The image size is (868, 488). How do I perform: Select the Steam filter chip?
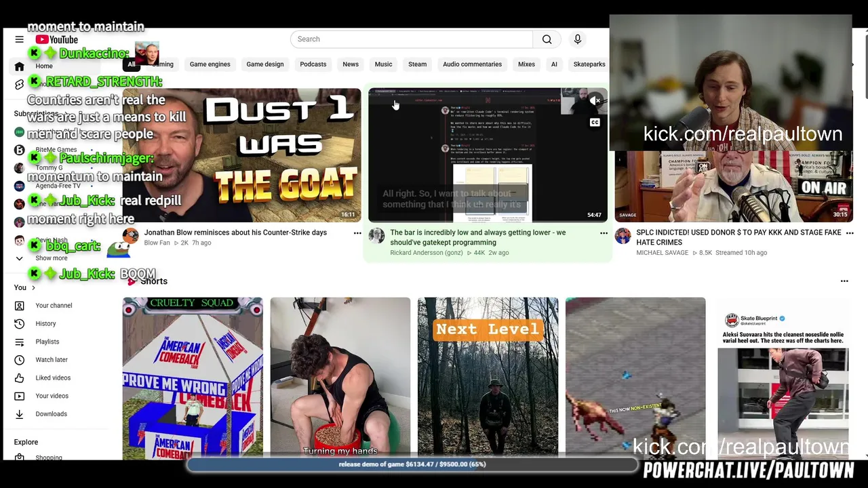click(418, 64)
